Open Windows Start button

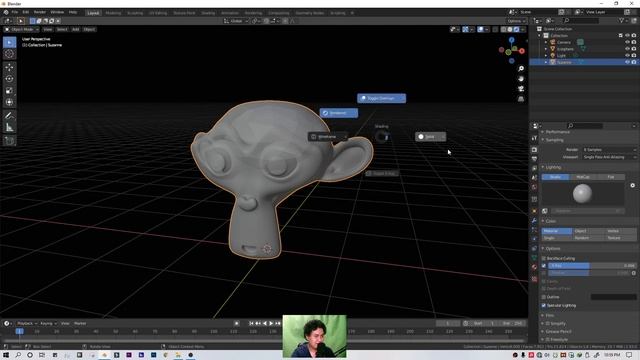(6, 355)
